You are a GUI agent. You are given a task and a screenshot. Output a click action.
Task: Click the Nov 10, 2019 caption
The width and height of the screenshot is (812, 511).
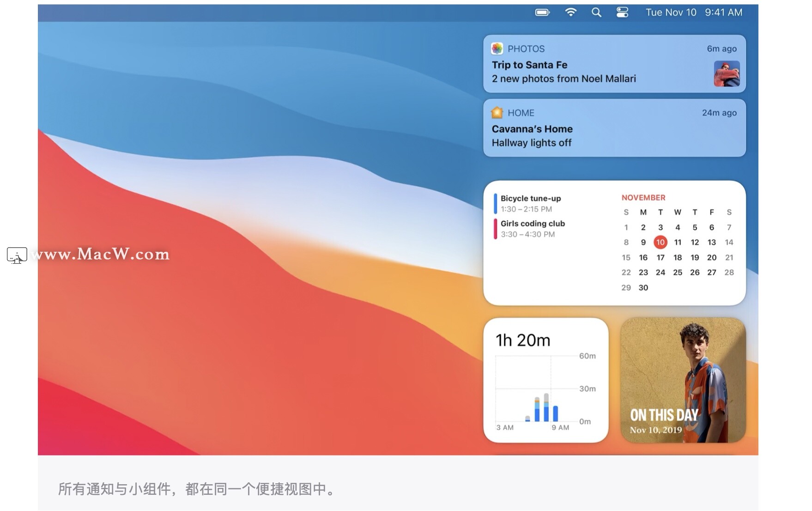point(655,430)
